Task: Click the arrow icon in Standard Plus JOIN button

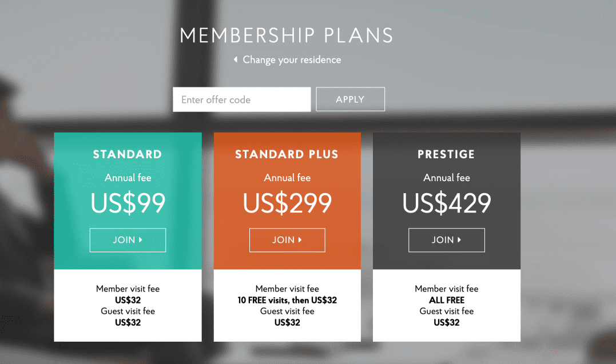Action: click(300, 240)
